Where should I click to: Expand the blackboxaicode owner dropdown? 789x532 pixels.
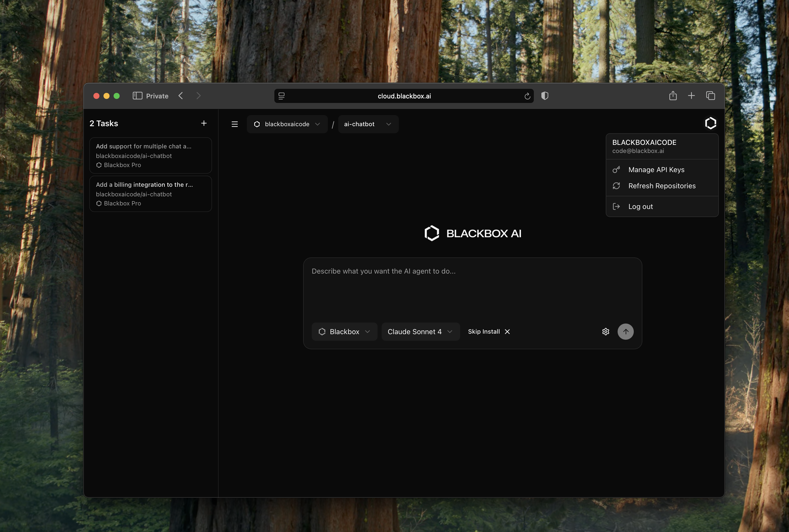(287, 124)
